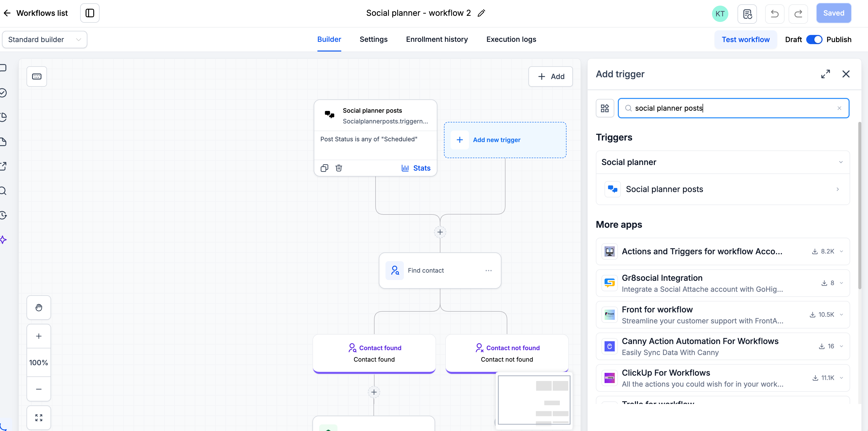This screenshot has width=868, height=431.
Task: Open the version notes icon
Action: [747, 14]
